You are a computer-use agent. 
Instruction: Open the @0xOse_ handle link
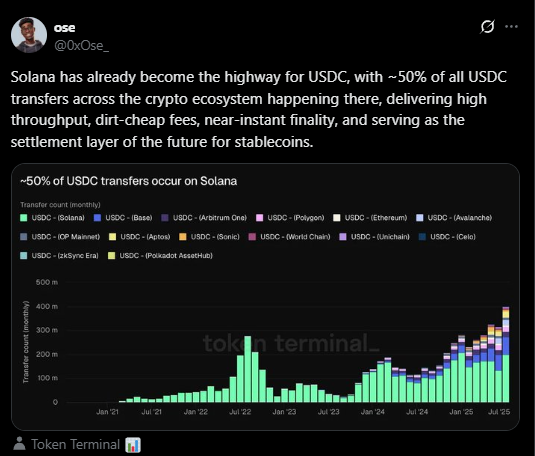[x=82, y=45]
